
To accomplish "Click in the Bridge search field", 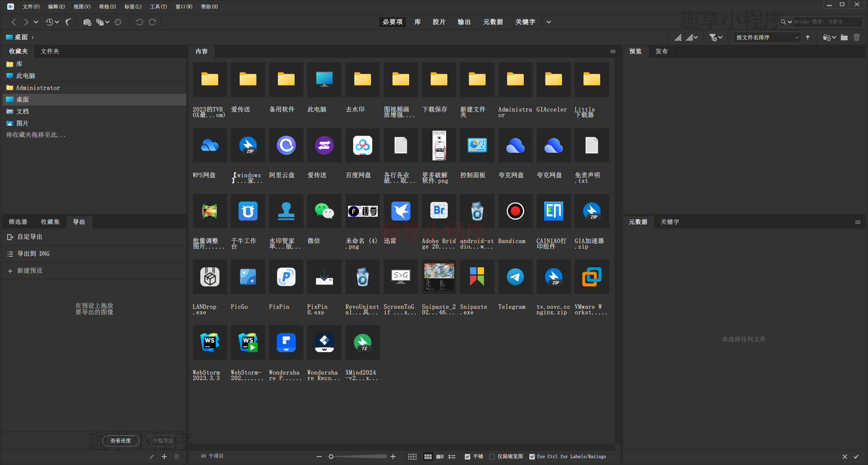I will pyautogui.click(x=827, y=22).
